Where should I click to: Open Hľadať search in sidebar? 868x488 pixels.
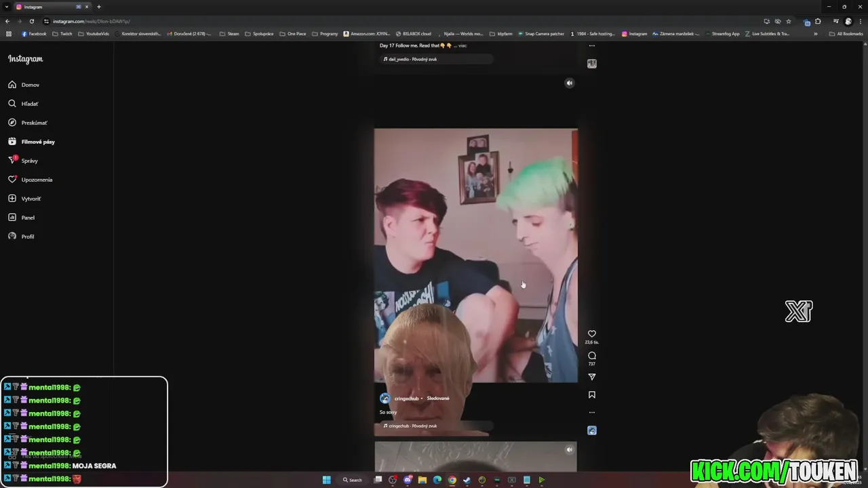[x=23, y=104]
